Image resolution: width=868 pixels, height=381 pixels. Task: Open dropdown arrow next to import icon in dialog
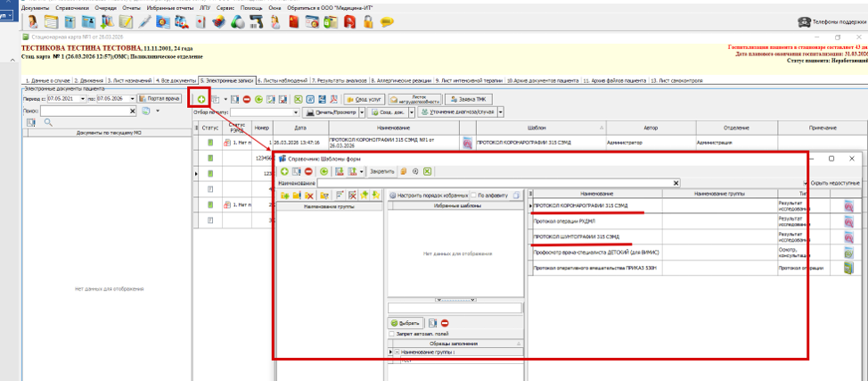(x=362, y=171)
